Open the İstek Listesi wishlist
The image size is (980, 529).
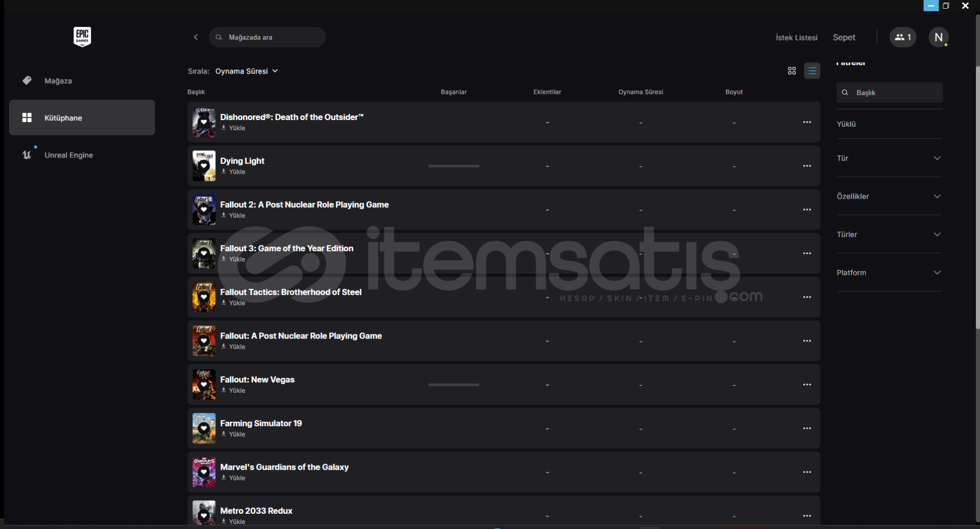796,37
